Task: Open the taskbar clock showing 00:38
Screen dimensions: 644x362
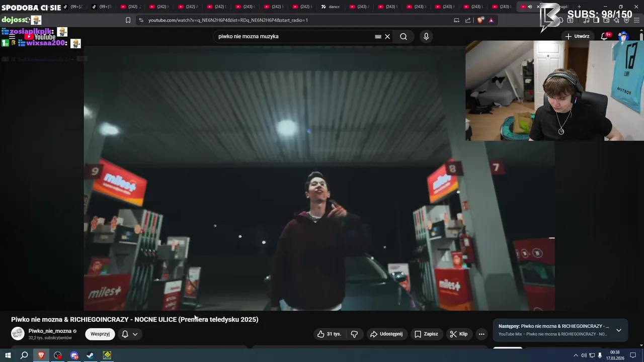Action: [x=615, y=355]
